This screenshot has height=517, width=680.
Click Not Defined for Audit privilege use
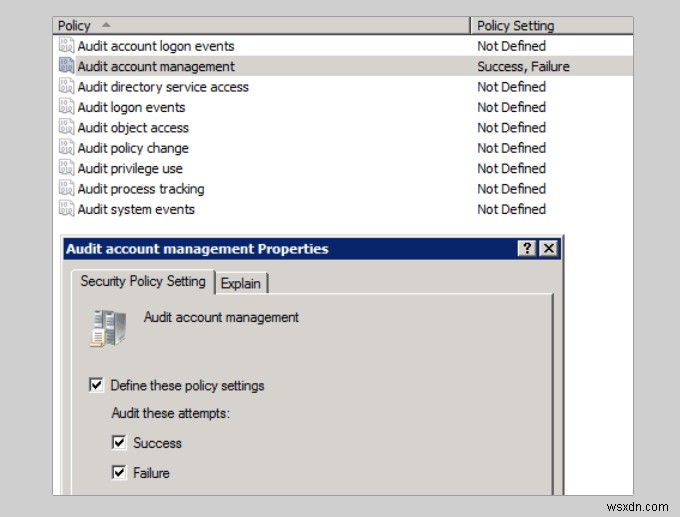(511, 168)
